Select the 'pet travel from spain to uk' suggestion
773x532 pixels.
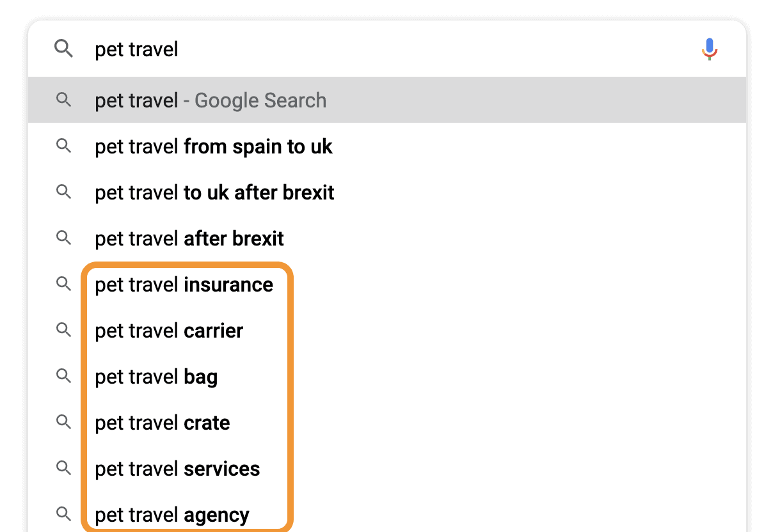coord(214,146)
